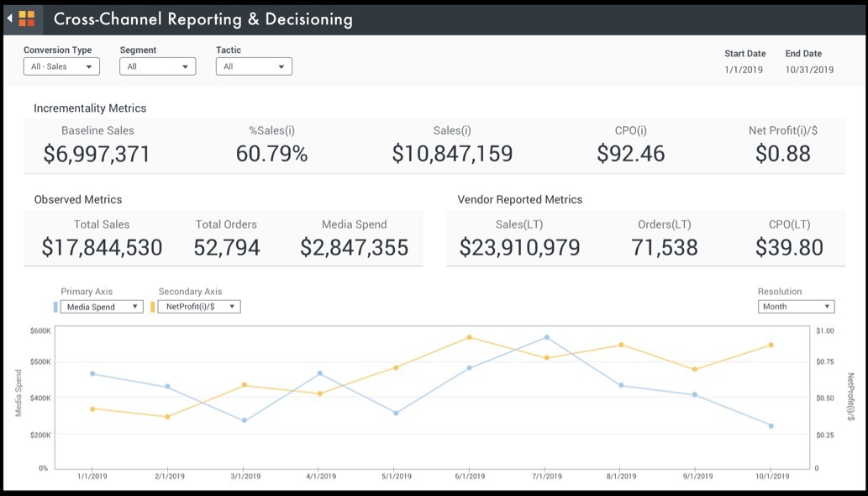Click the CPO(LT) $39.80 metric
868x496 pixels.
click(x=789, y=246)
